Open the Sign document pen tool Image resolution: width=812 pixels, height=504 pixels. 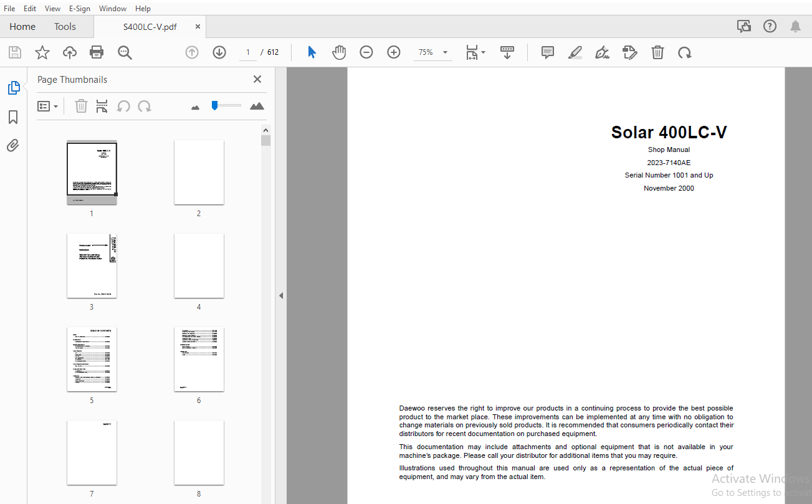602,52
